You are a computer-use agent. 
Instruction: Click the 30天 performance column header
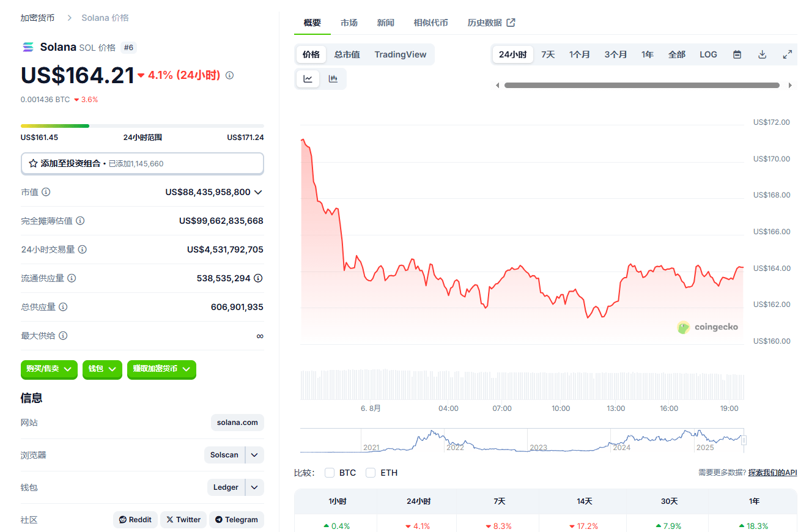(x=670, y=501)
